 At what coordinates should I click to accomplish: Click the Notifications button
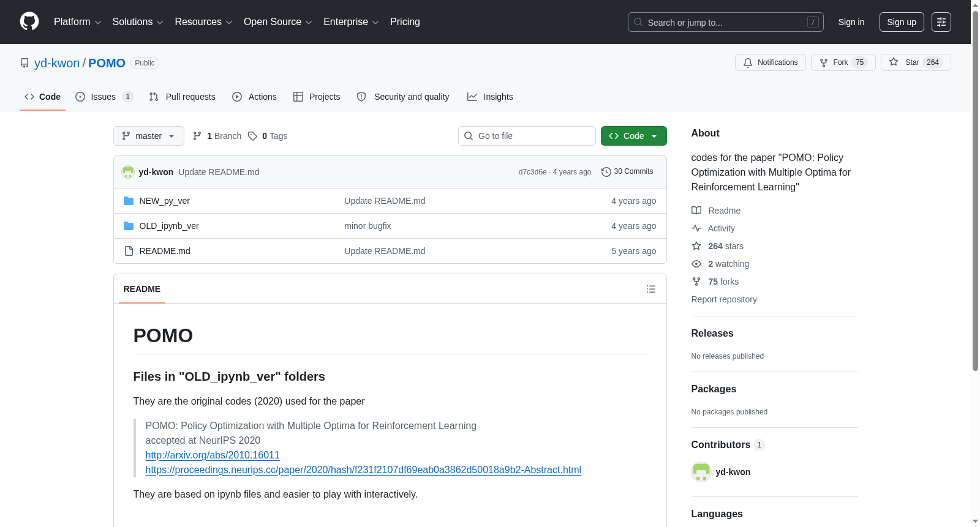[x=771, y=62]
